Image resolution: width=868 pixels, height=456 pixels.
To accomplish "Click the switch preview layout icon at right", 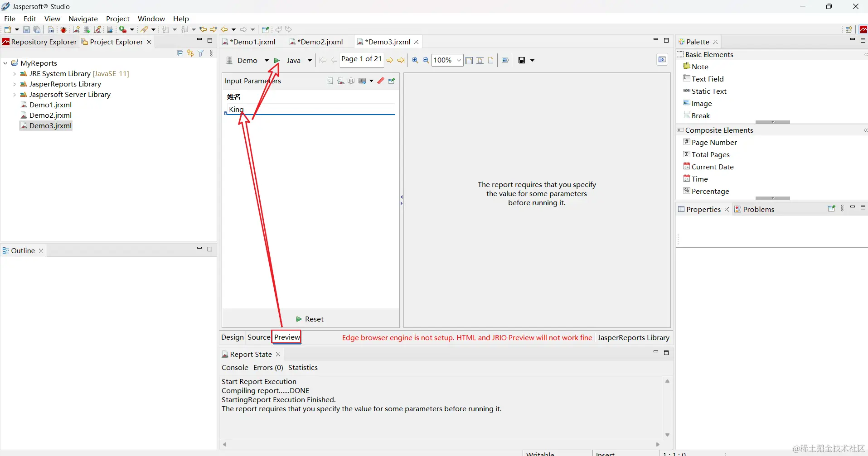I will point(662,60).
